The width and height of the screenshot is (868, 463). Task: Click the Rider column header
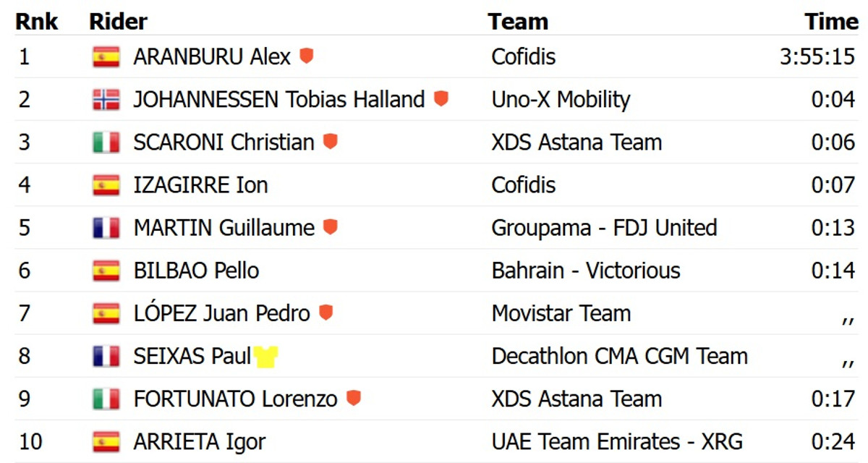(118, 22)
